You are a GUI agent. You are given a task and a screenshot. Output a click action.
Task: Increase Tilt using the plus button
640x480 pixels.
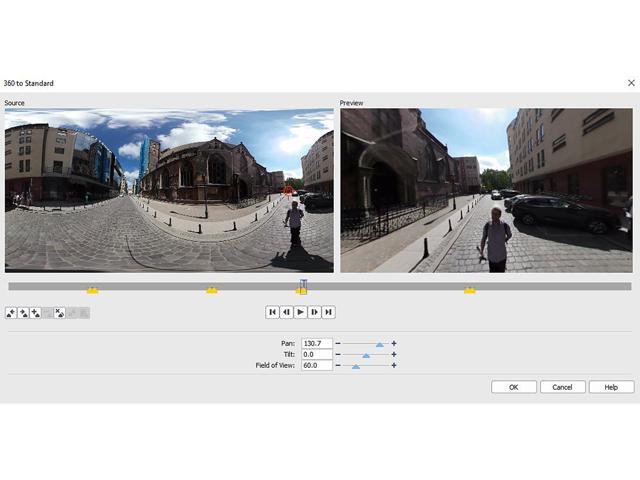click(x=394, y=355)
